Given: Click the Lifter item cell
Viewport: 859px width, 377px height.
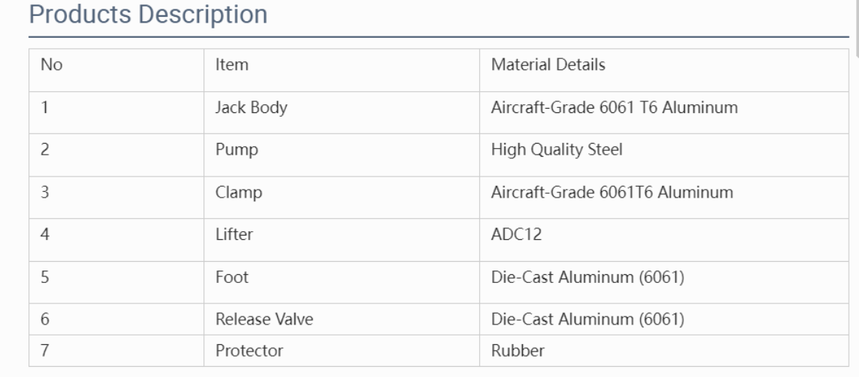Looking at the screenshot, I should tap(341, 239).
